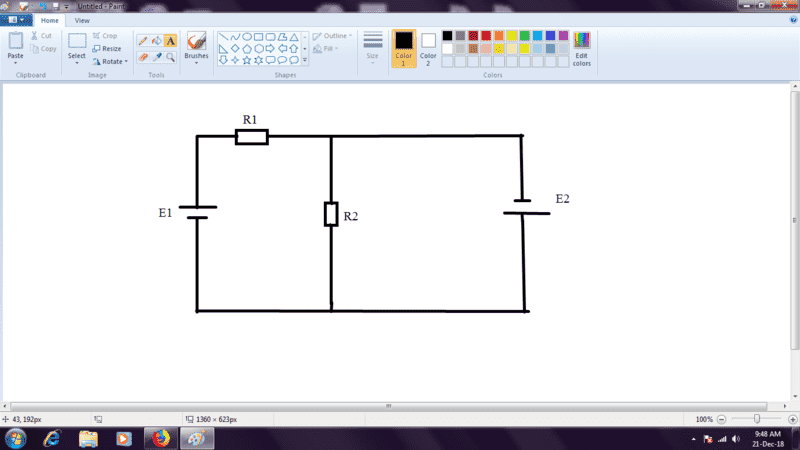Expand the Rotate dropdown
Image resolution: width=800 pixels, height=450 pixels.
pos(110,61)
